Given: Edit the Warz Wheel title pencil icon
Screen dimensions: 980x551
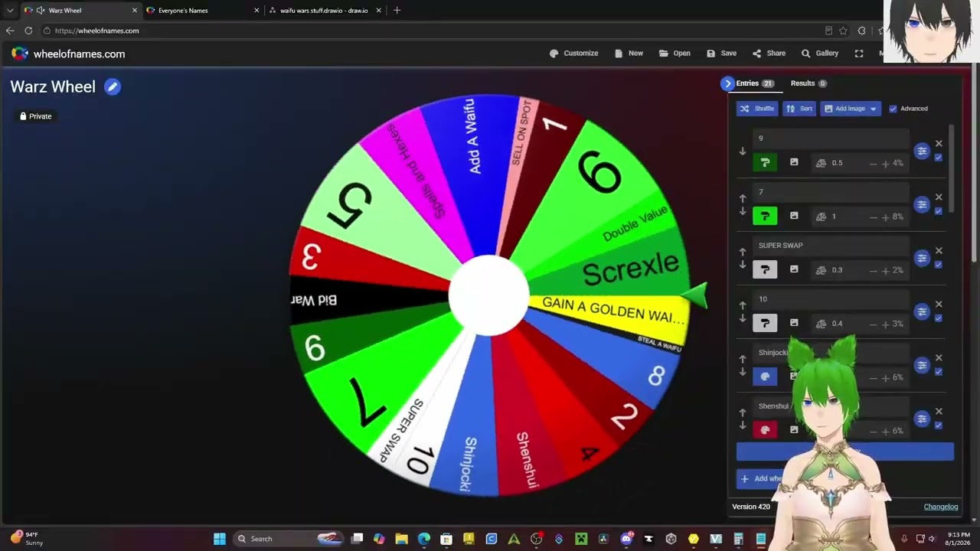Looking at the screenshot, I should coord(113,86).
